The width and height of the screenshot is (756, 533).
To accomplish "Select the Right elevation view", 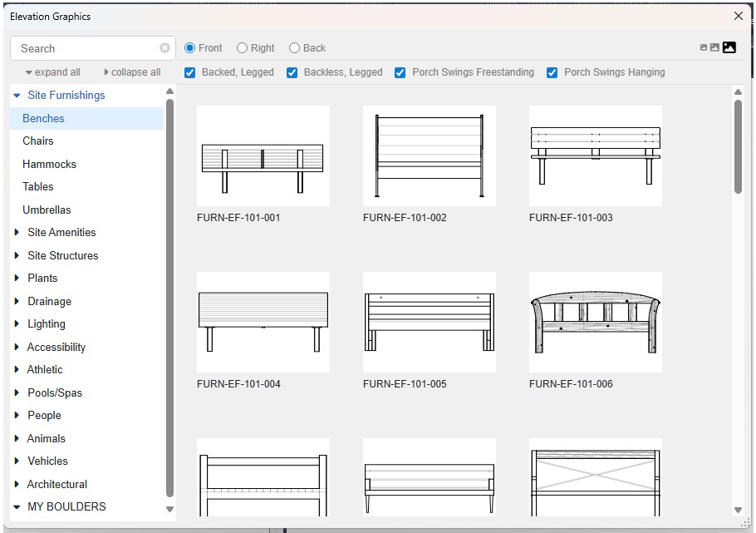I will point(242,47).
